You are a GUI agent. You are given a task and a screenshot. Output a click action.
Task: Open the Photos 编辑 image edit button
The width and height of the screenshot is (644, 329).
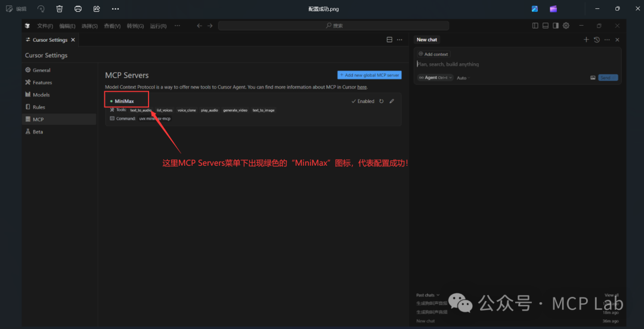point(17,8)
